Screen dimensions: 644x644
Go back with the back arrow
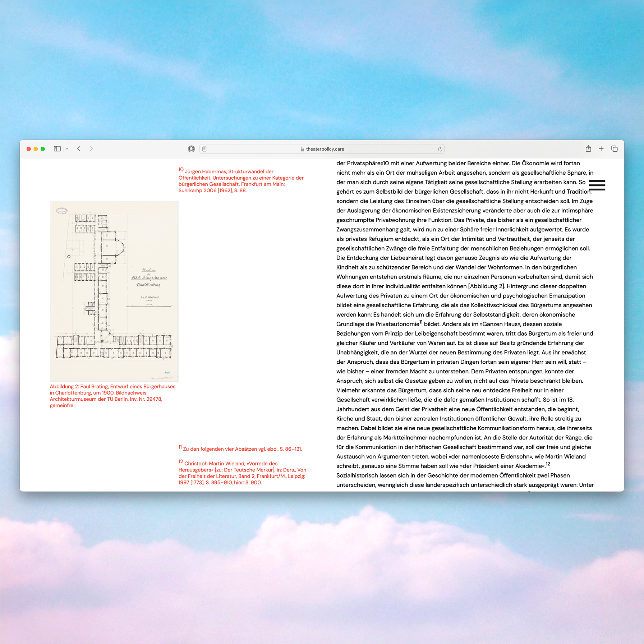79,149
